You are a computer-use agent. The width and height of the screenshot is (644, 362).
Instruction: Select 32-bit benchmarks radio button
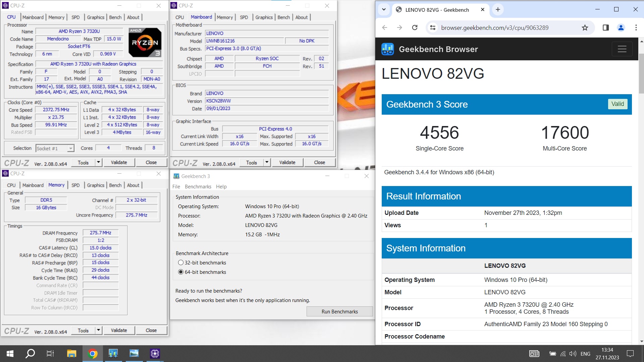181,263
